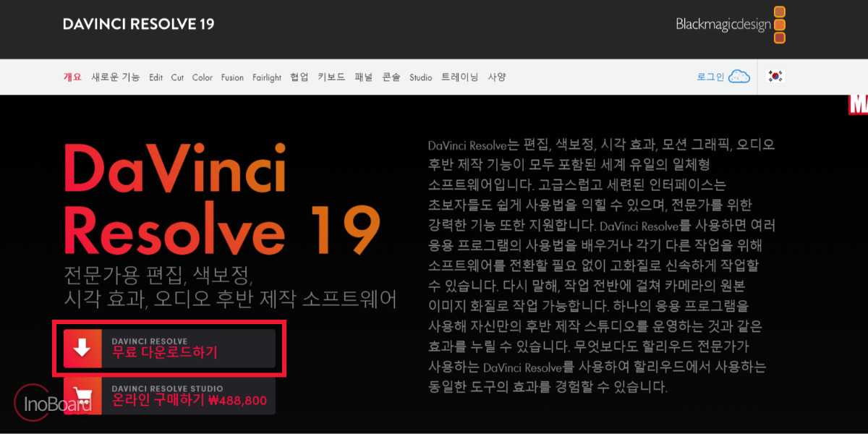The image size is (868, 434).
Task: Switch to the Fusion tab
Action: click(232, 77)
